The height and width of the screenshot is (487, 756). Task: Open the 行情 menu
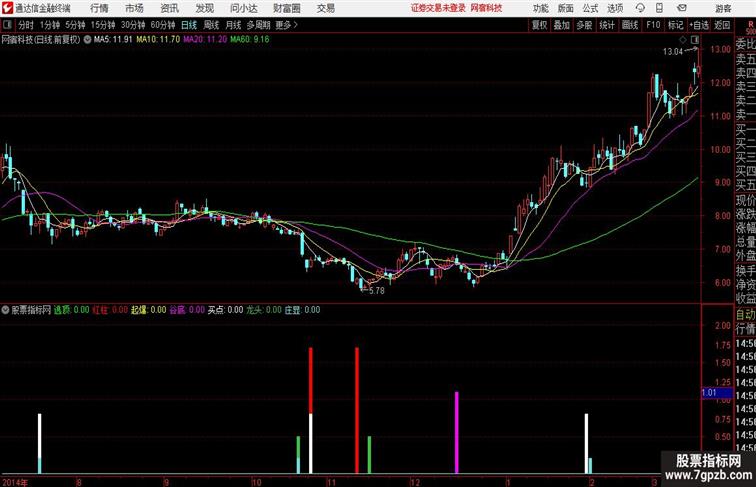click(99, 8)
